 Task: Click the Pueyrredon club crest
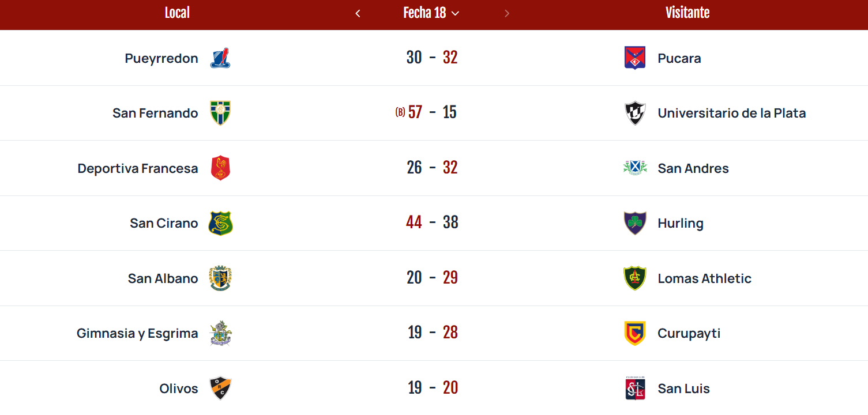click(220, 58)
